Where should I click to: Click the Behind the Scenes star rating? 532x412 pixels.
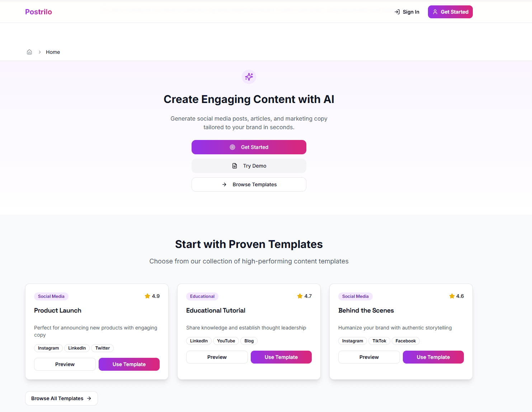(x=456, y=296)
